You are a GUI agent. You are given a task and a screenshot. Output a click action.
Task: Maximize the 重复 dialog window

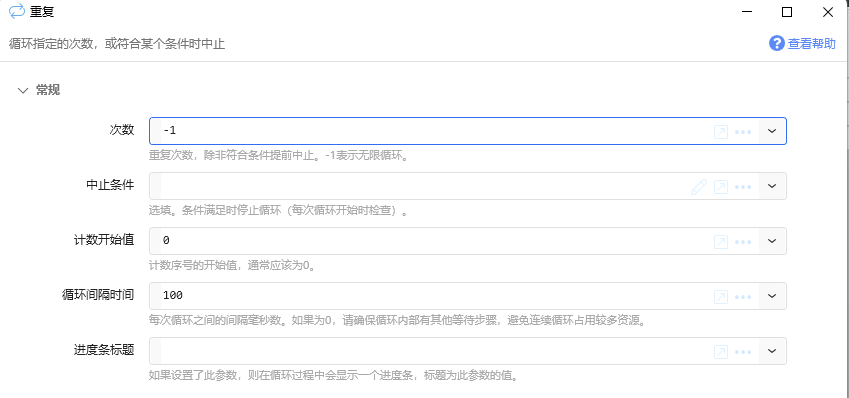point(787,12)
